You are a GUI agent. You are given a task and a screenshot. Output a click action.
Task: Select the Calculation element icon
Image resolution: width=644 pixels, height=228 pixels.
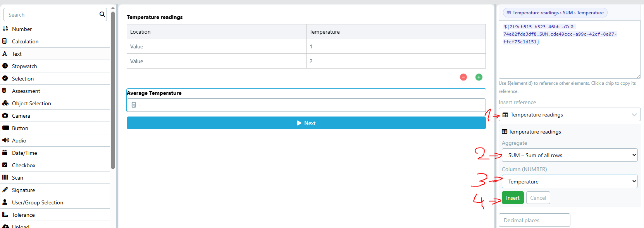pyautogui.click(x=5, y=41)
